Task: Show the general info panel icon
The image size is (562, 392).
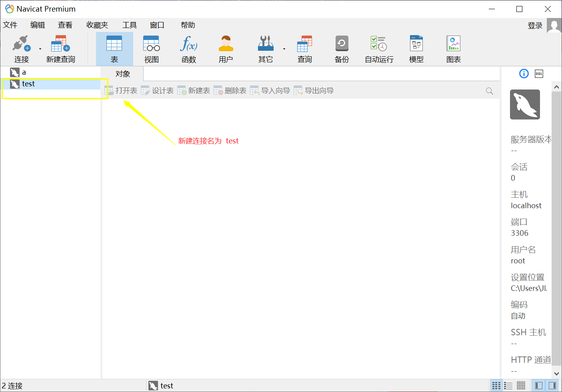Action: click(524, 74)
